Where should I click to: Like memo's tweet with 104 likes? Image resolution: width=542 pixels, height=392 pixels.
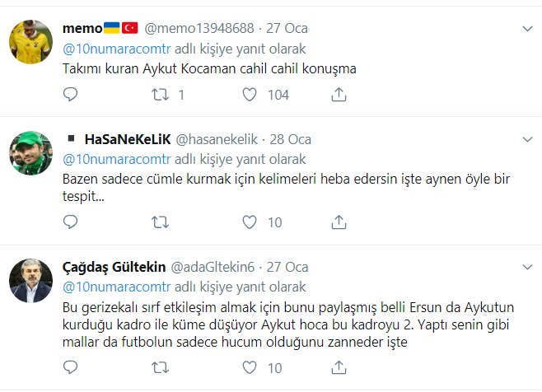tap(250, 96)
